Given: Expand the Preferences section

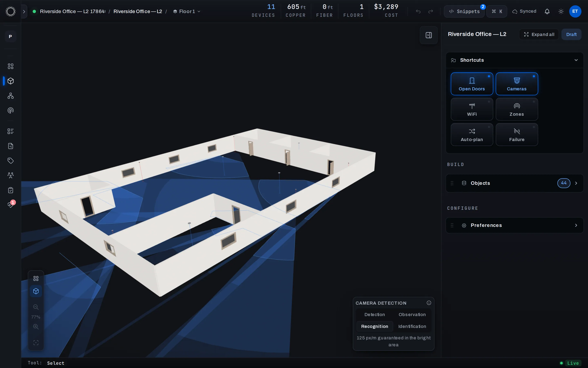Looking at the screenshot, I should 515,225.
